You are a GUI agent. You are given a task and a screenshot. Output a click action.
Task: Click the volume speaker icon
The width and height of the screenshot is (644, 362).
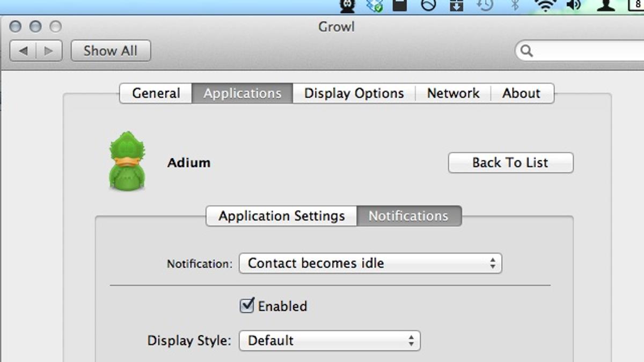click(x=573, y=6)
